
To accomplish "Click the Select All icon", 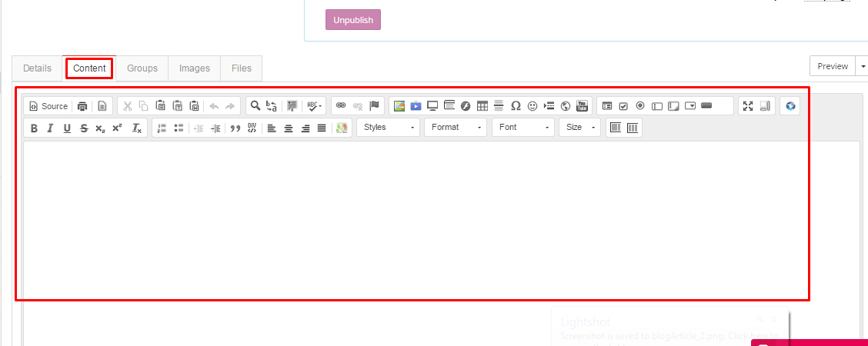I will (x=292, y=106).
